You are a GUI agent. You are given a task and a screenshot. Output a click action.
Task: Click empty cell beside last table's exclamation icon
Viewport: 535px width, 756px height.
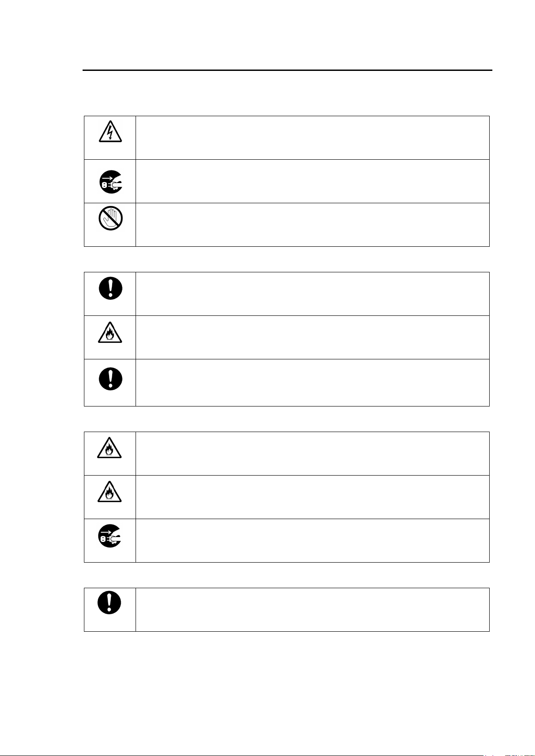pos(312,610)
